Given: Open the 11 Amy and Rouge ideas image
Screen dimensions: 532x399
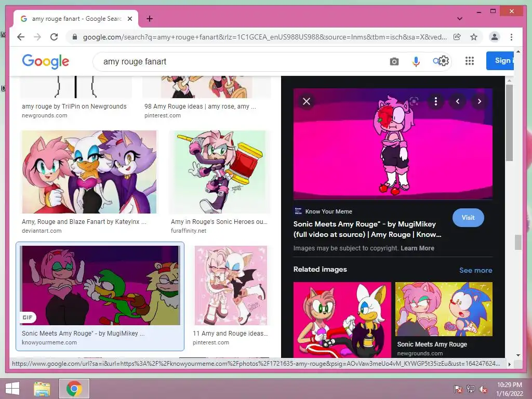Looking at the screenshot, I should [231, 285].
